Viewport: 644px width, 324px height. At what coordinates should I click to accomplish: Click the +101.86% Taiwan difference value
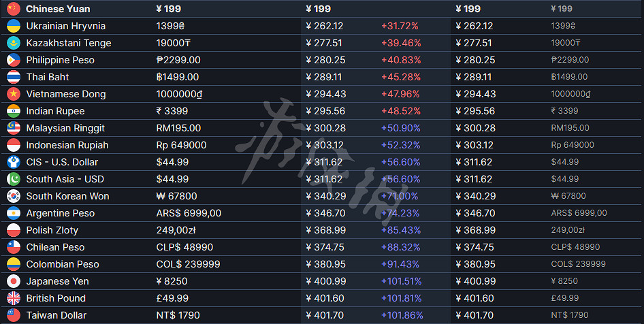402,315
